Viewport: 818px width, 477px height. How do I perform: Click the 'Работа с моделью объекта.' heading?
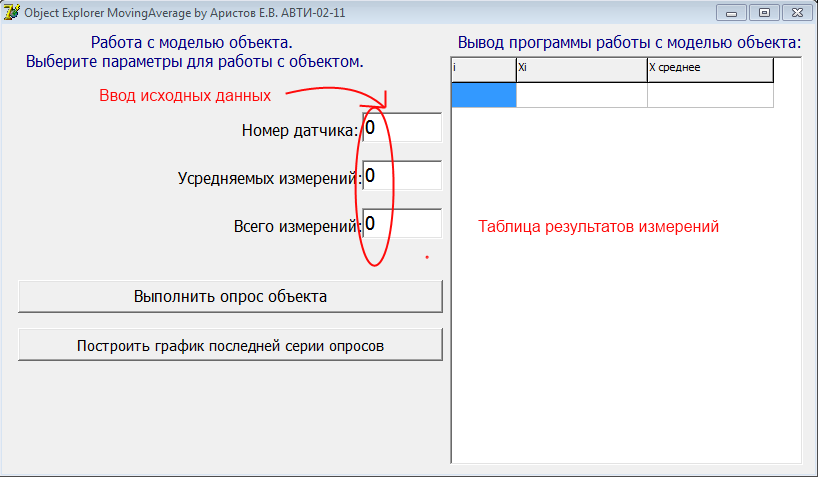tap(191, 42)
